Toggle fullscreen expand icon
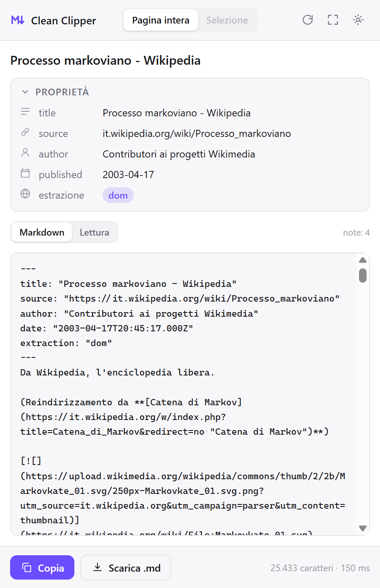 (x=333, y=20)
